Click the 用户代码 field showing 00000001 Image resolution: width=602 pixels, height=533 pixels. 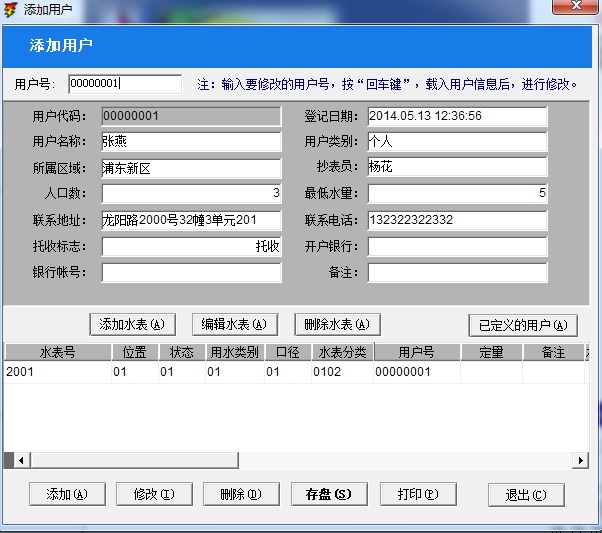click(x=191, y=116)
